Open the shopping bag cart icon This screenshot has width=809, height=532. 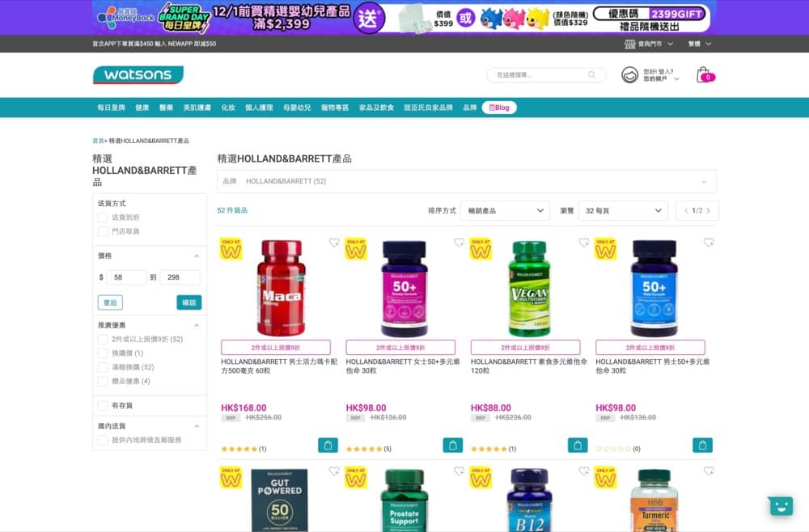pyautogui.click(x=705, y=75)
